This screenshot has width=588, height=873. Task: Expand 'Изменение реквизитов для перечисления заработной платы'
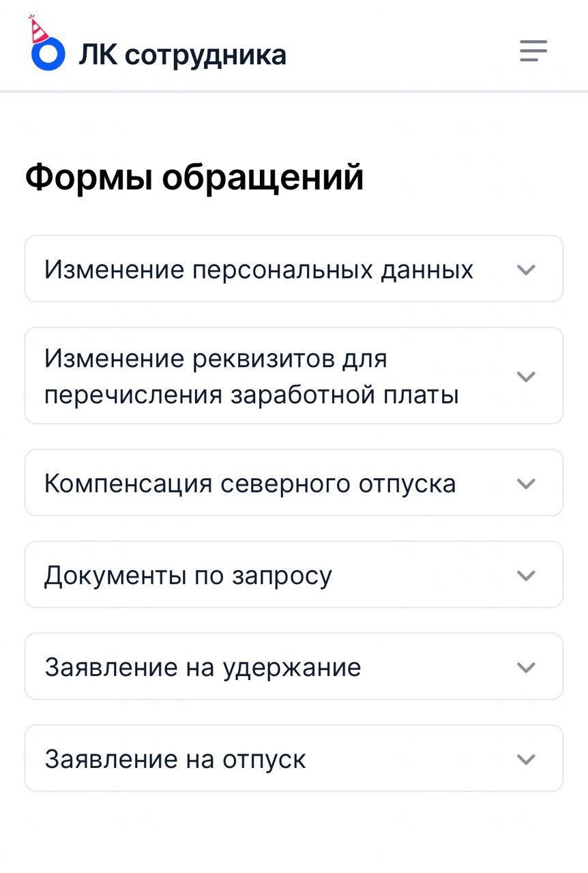[x=293, y=375]
